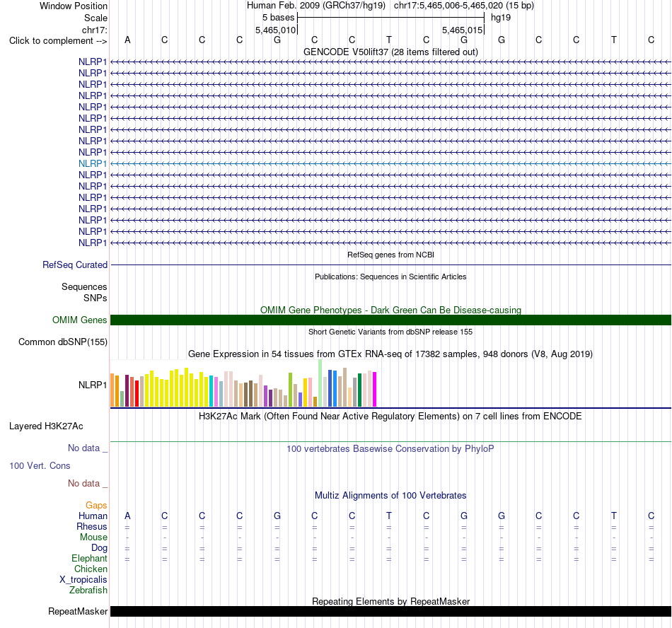This screenshot has width=672, height=628.
Task: Click the 'Click to complement -->' label
Action: (x=58, y=41)
